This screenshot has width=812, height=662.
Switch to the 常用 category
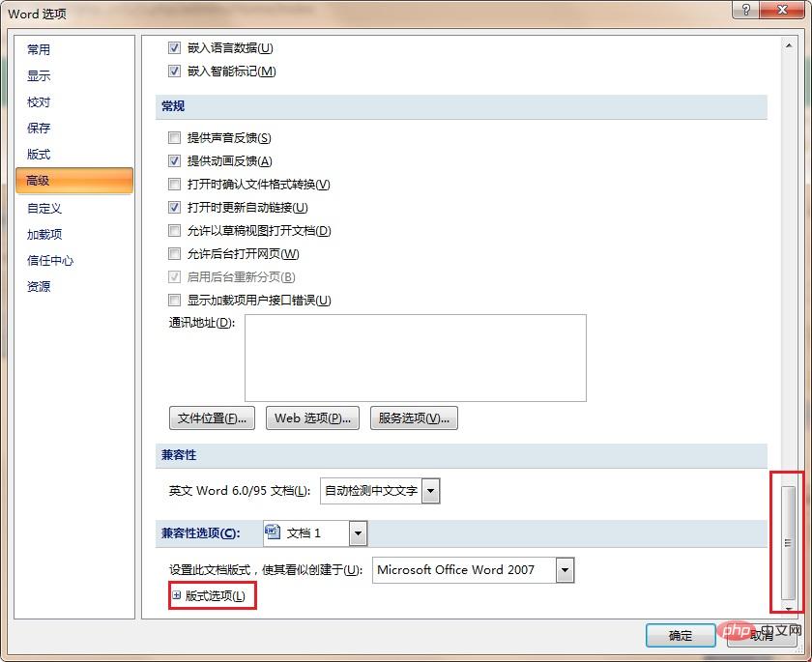39,49
